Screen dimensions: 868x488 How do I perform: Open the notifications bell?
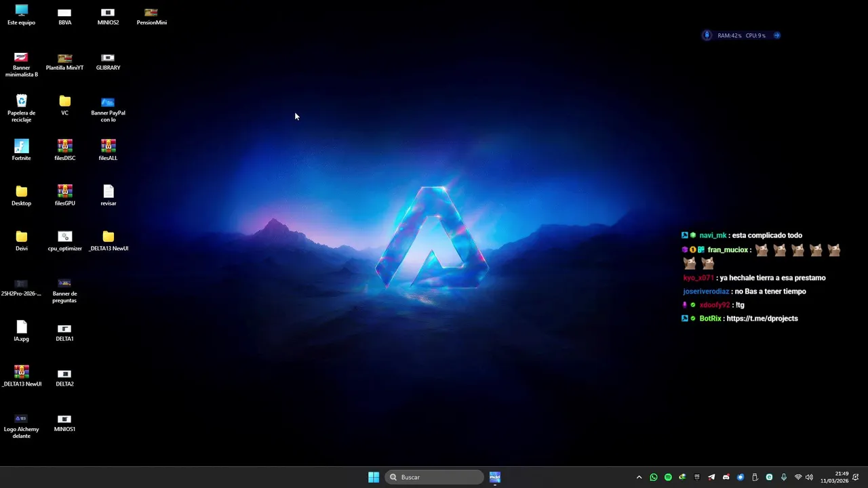point(856,477)
